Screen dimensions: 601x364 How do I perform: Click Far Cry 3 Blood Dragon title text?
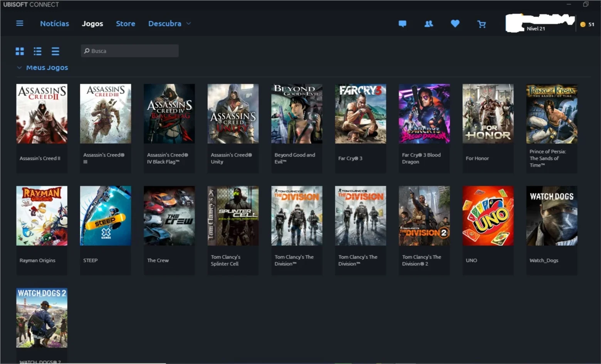[x=421, y=158]
